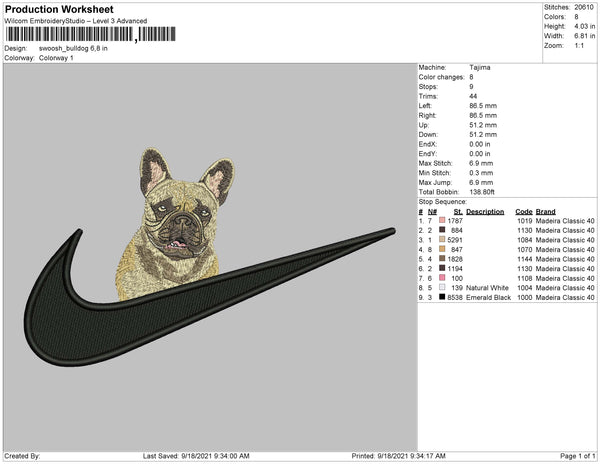Click the Natural White description text
600x464 pixels.
click(x=487, y=288)
